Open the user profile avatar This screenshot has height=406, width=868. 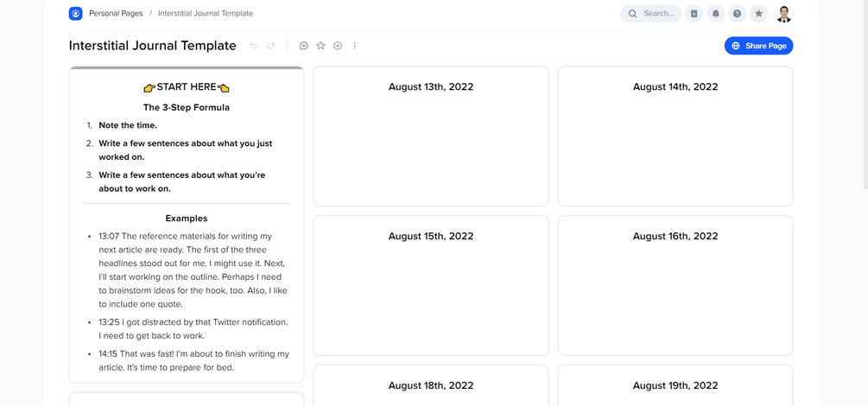(x=783, y=14)
